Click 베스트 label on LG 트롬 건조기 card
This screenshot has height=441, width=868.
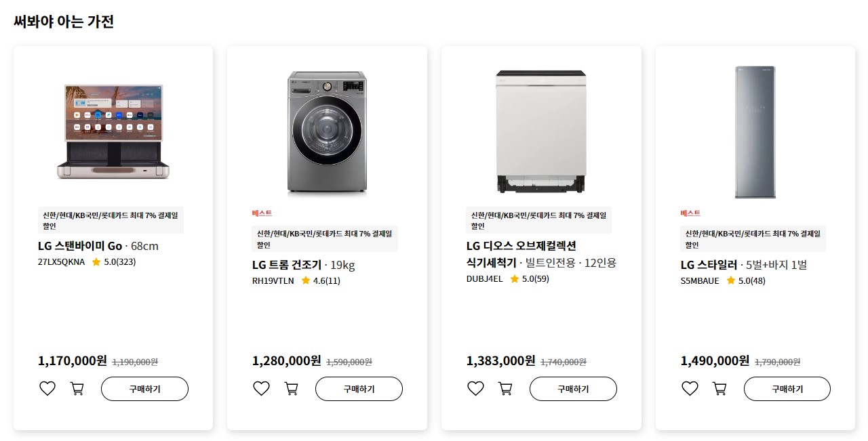[261, 214]
